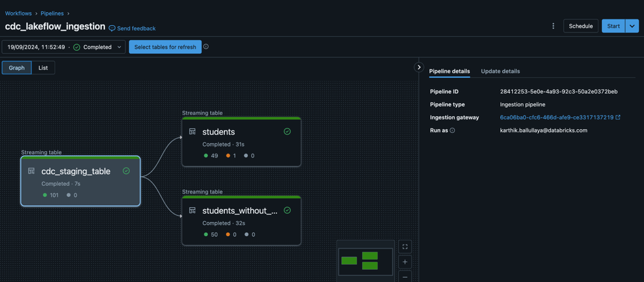Collapse the pipeline details side panel
This screenshot has width=644, height=282.
point(419,67)
